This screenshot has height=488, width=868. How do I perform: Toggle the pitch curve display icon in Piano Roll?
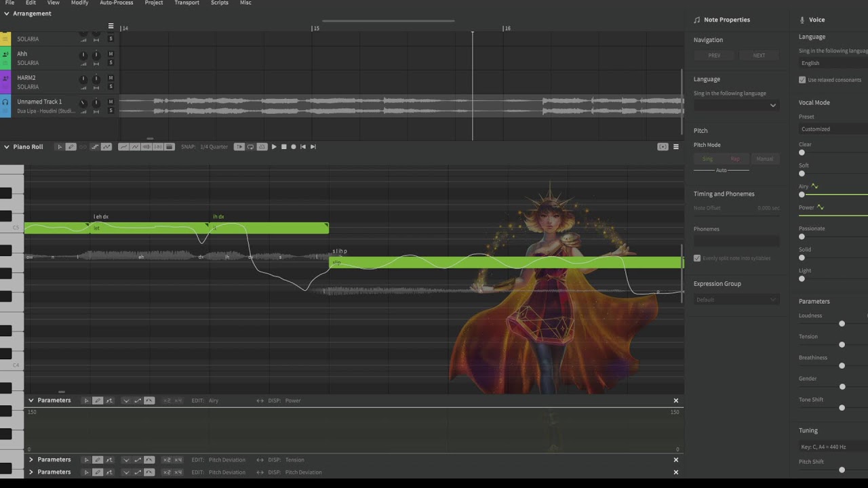(x=123, y=146)
